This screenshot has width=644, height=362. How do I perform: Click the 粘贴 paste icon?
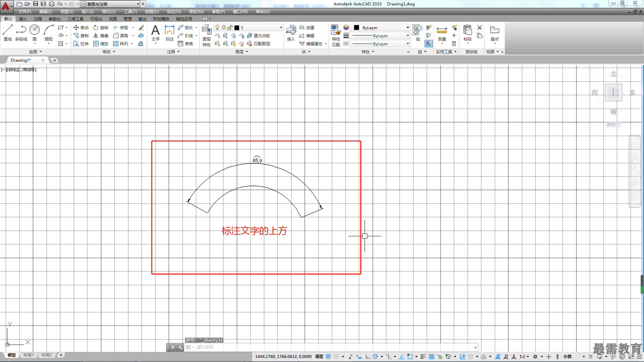click(x=467, y=34)
